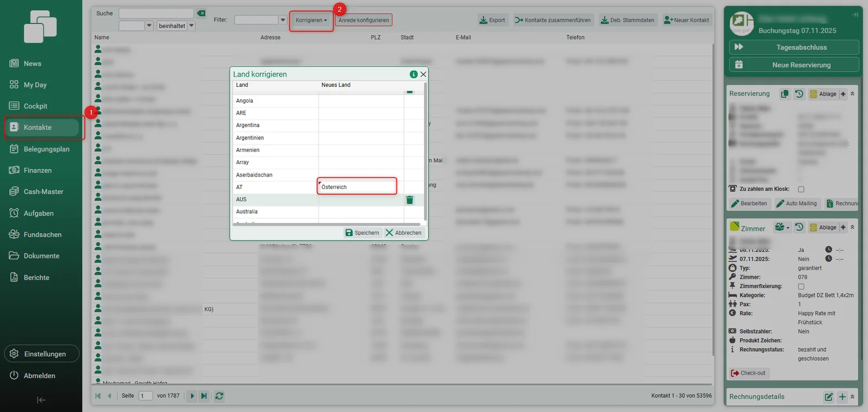This screenshot has width=868, height=412.
Task: Click the Speichern button
Action: tap(362, 233)
